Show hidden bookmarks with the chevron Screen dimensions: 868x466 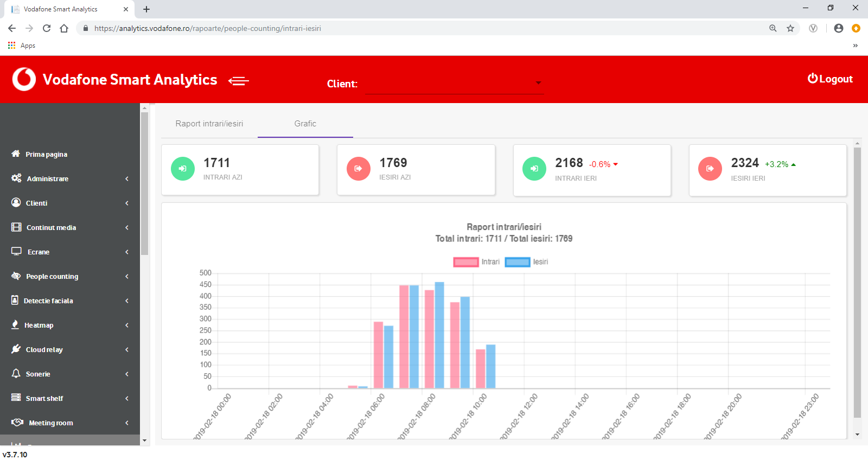click(856, 46)
